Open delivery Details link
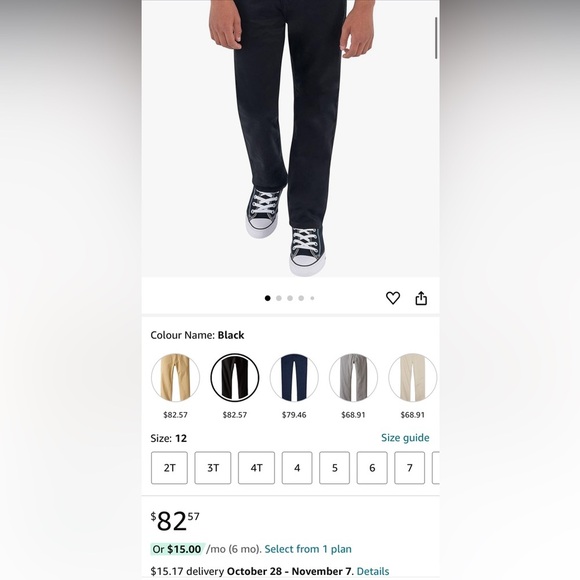 click(x=373, y=571)
